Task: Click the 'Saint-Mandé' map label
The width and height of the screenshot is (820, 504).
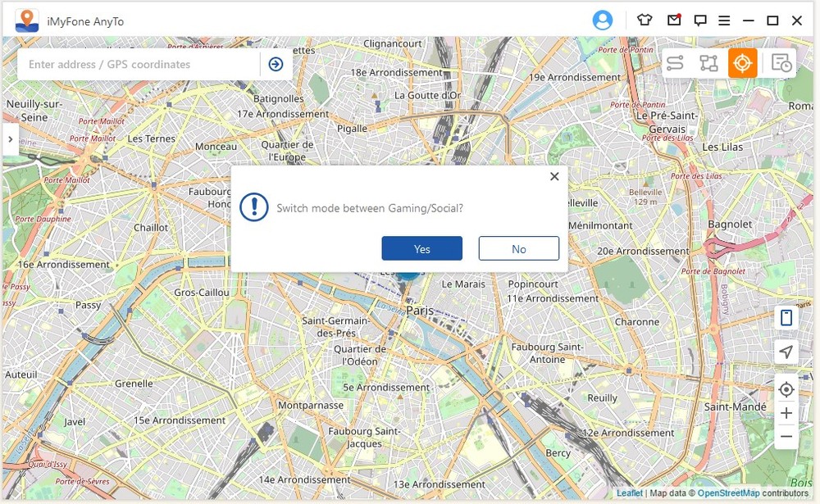Action: pos(736,406)
